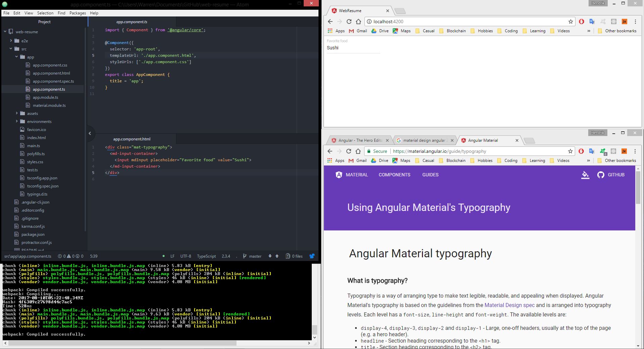Star the material.angular.io page
Image resolution: width=644 pixels, height=349 pixels.
(x=570, y=151)
